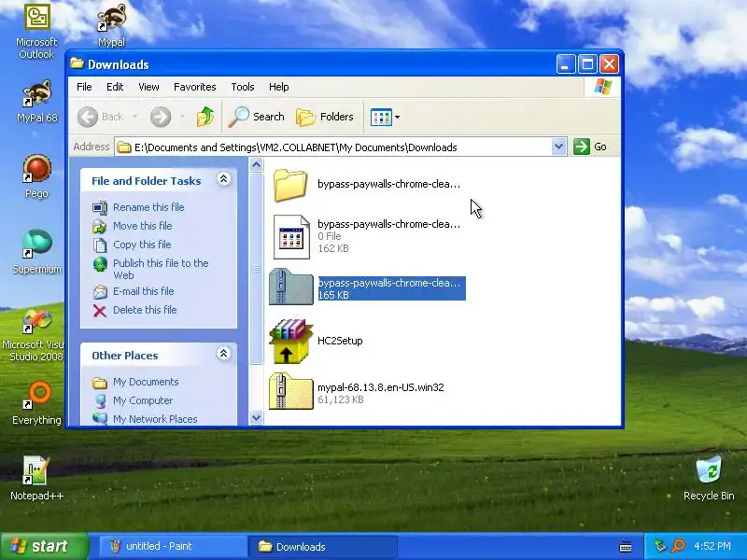Click E-mail this file
Screen dimensions: 747x560
144,291
